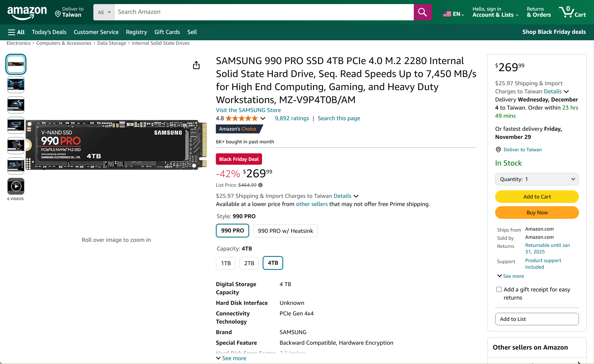594x364 pixels.
Task: Click the US flag language icon
Action: 447,14
